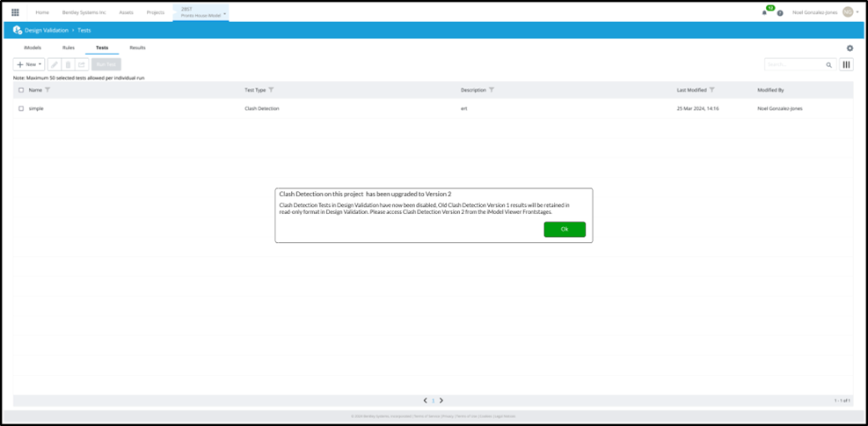Click the Noel Gonzalez-Jones Modified By cell
Viewport: 868px width, 426px height.
pyautogui.click(x=780, y=108)
